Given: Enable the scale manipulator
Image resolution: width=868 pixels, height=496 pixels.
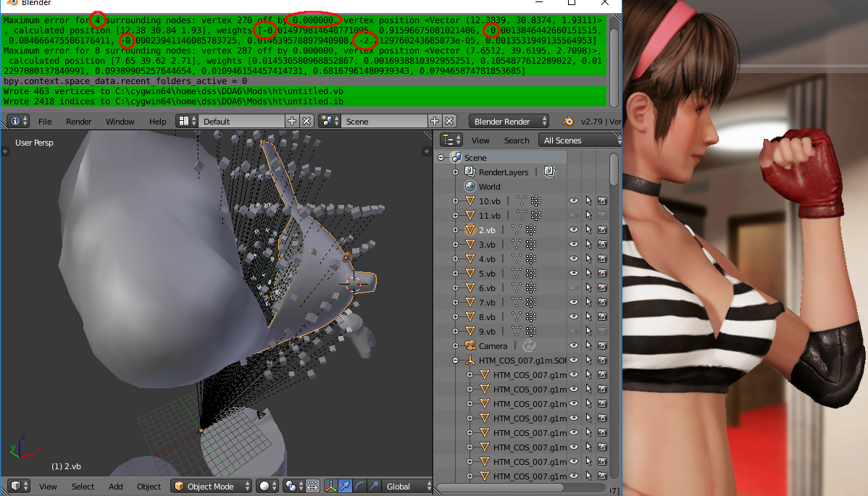Looking at the screenshot, I should pyautogui.click(x=374, y=486).
